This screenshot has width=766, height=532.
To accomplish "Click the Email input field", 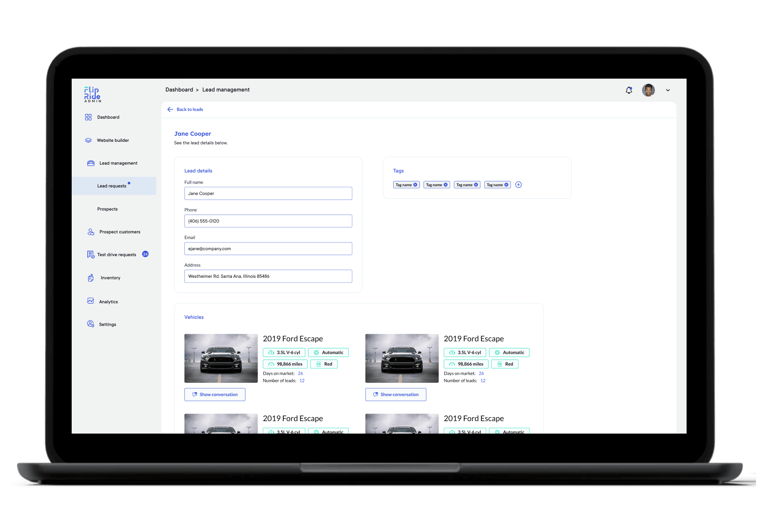I will 268,249.
